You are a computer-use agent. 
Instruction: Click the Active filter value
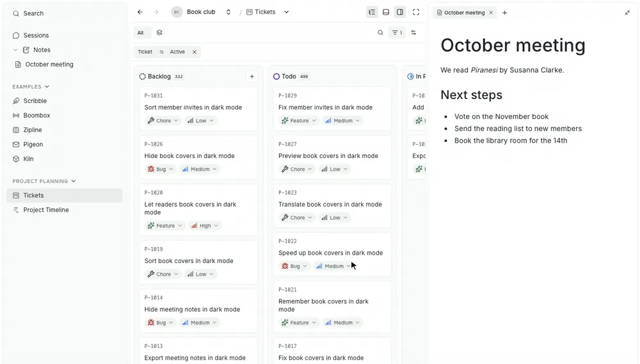tap(177, 52)
